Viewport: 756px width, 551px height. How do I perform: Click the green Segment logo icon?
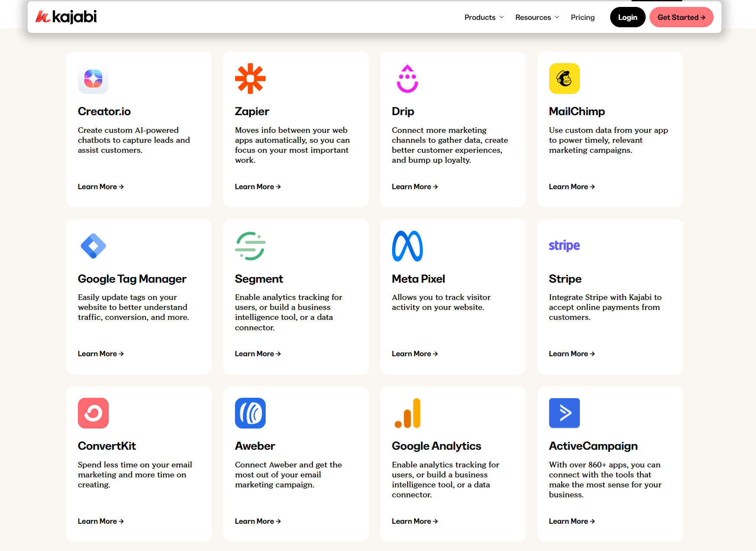(250, 246)
